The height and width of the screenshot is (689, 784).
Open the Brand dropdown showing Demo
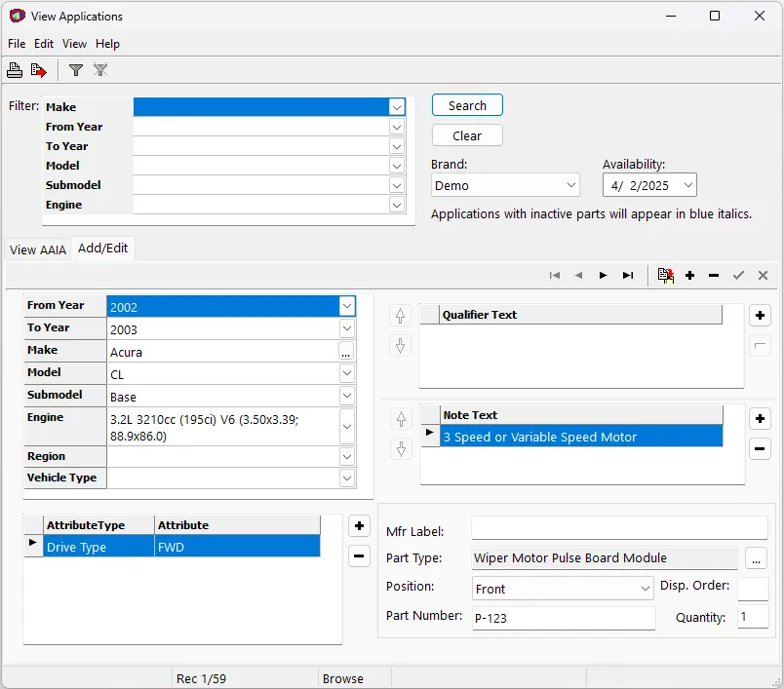coord(571,185)
